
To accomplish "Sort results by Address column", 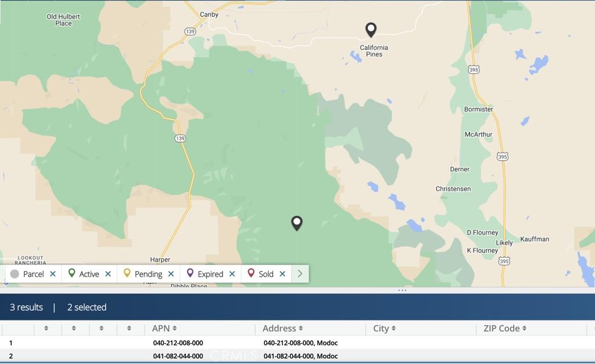I will coord(282,329).
